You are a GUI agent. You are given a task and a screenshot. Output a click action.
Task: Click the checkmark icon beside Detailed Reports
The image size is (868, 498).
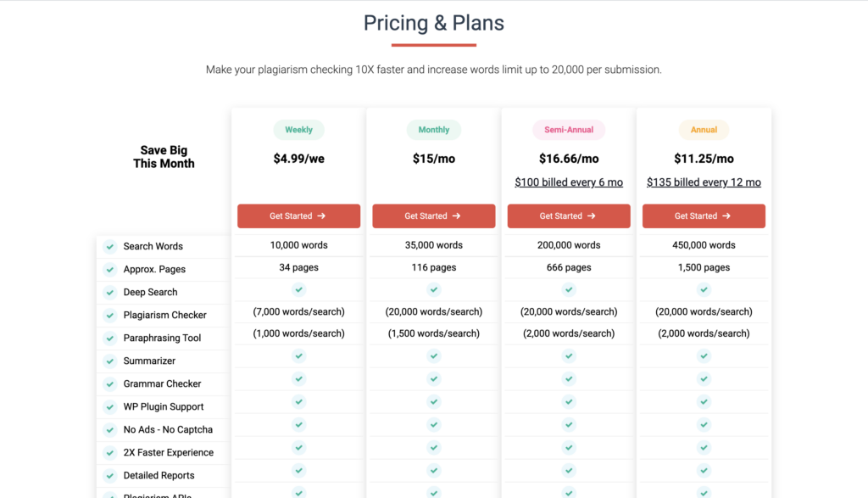(109, 475)
